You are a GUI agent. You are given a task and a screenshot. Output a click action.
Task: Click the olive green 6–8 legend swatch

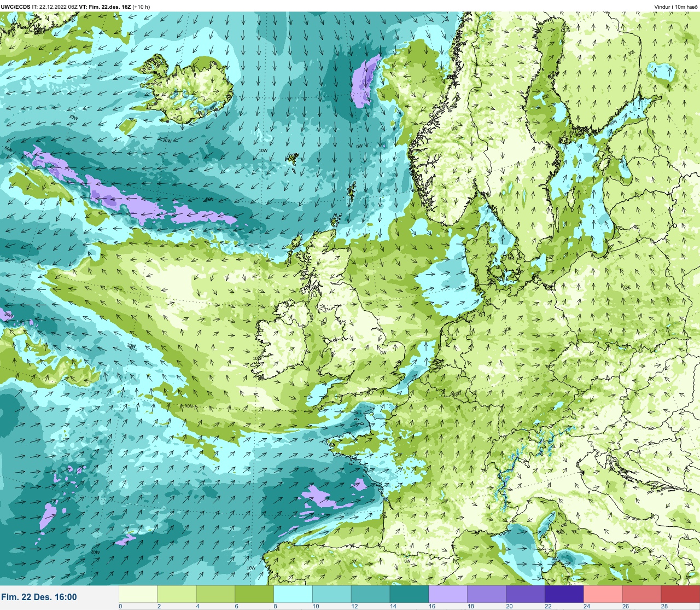click(254, 594)
